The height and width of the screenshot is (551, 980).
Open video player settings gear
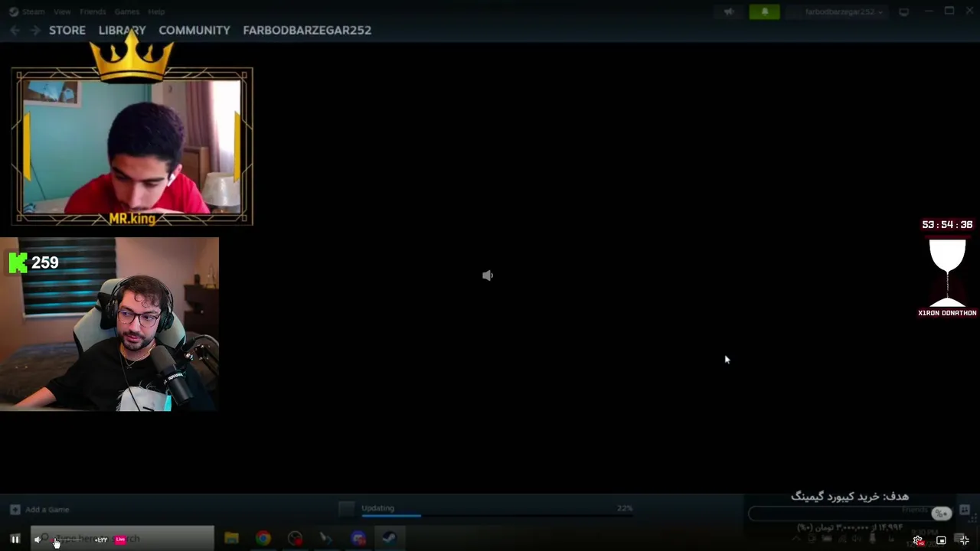point(918,540)
